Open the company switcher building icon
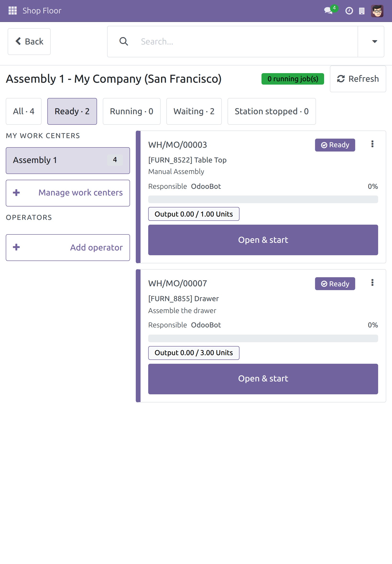The image size is (392, 564). click(362, 11)
